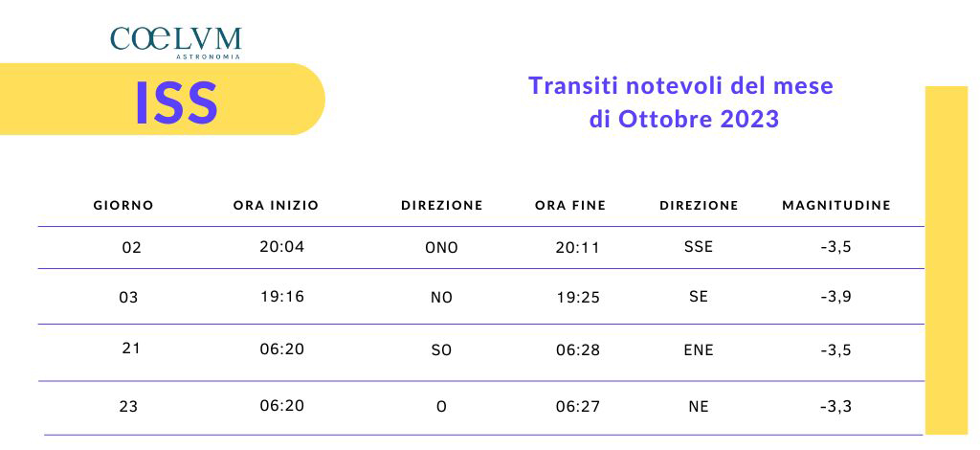Select the ONO direction cell
Screen dimensions: 980x450
click(441, 247)
